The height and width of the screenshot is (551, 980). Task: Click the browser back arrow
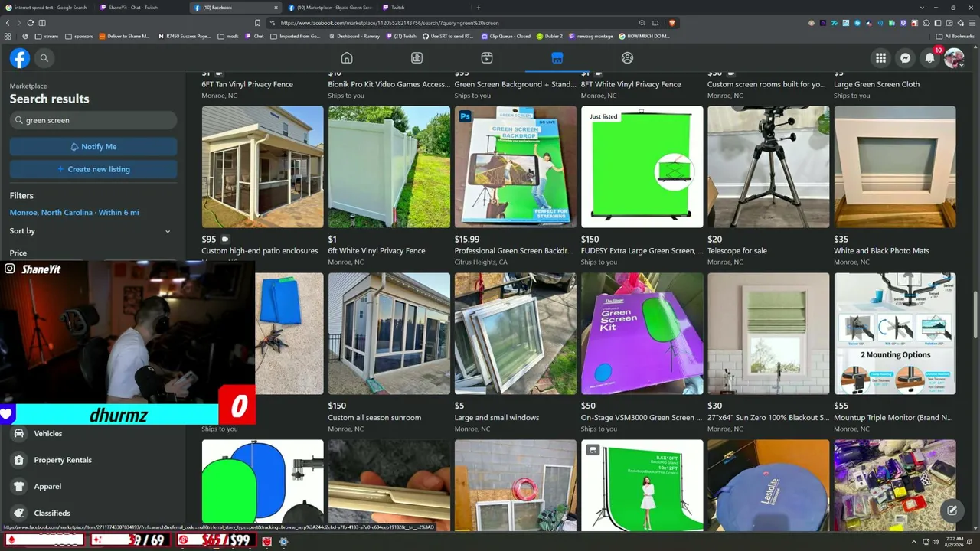click(x=8, y=23)
